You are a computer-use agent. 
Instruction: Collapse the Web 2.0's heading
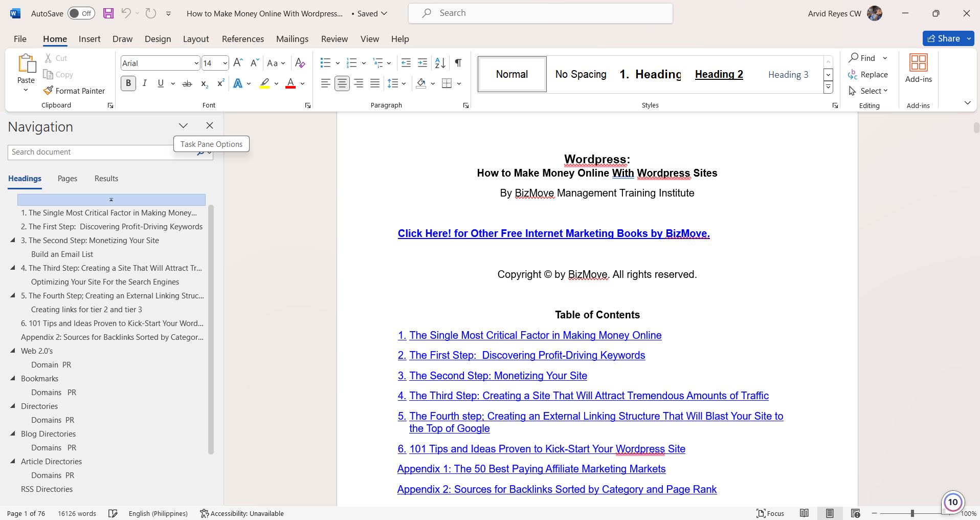[x=13, y=351]
